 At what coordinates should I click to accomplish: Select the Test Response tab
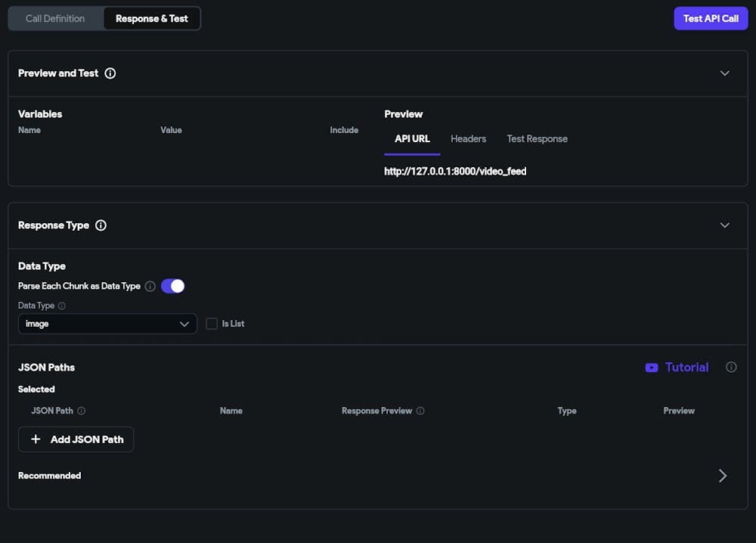(x=537, y=139)
